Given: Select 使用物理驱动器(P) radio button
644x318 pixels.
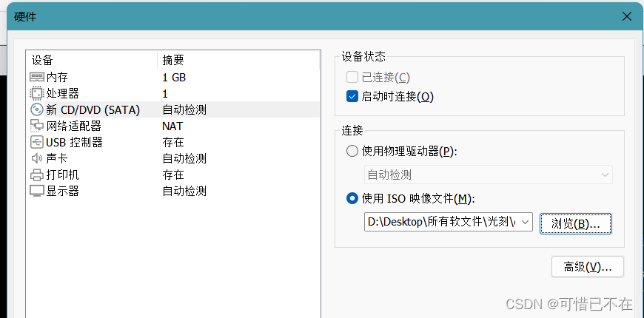Looking at the screenshot, I should pos(352,152).
